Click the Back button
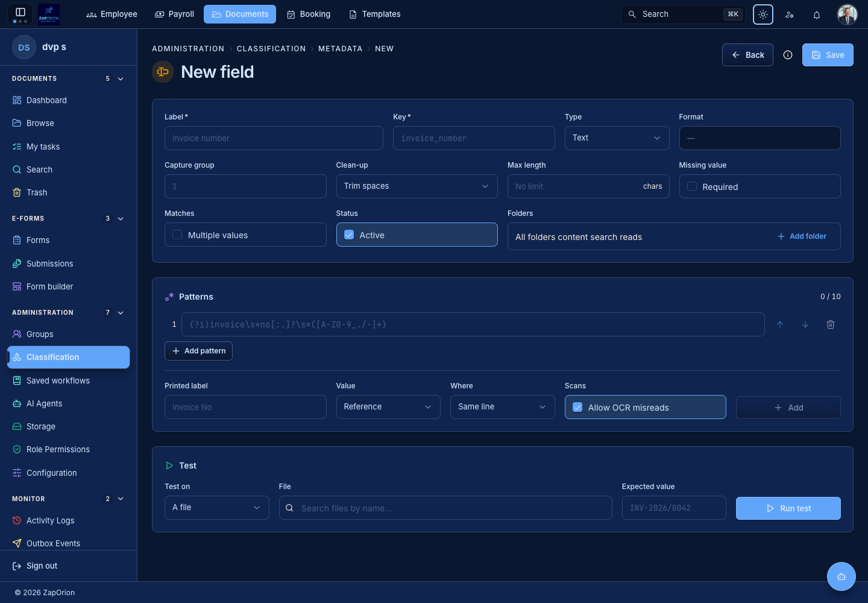This screenshot has height=603, width=868. click(x=747, y=55)
